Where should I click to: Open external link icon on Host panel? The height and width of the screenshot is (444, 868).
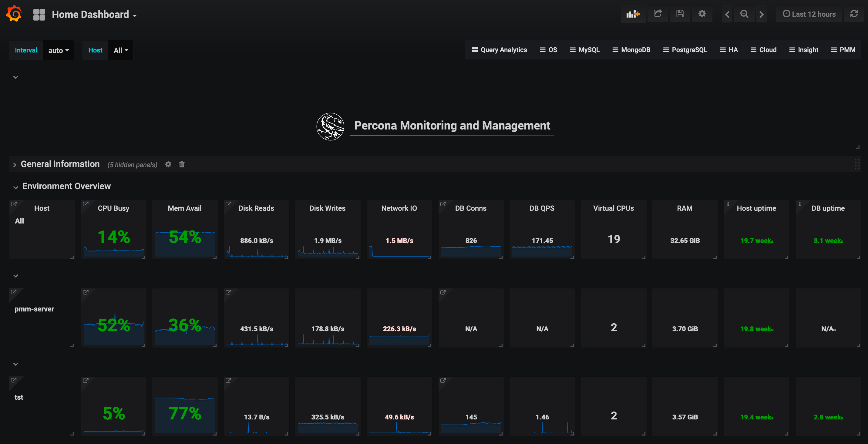pos(14,204)
